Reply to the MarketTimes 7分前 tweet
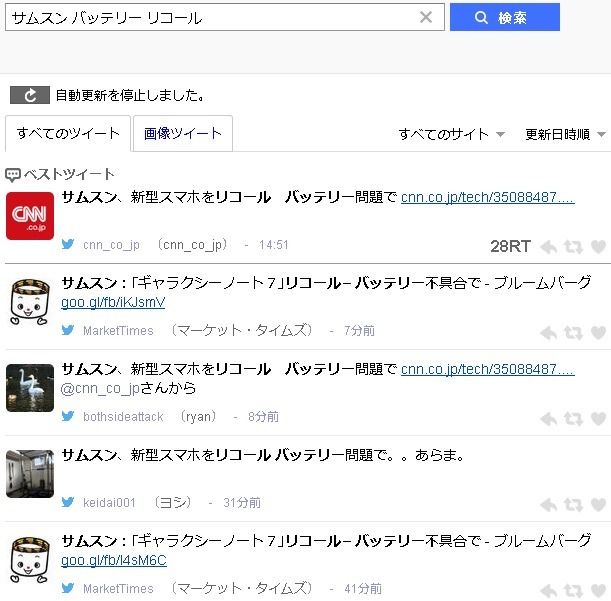The width and height of the screenshot is (611, 601). 549,333
